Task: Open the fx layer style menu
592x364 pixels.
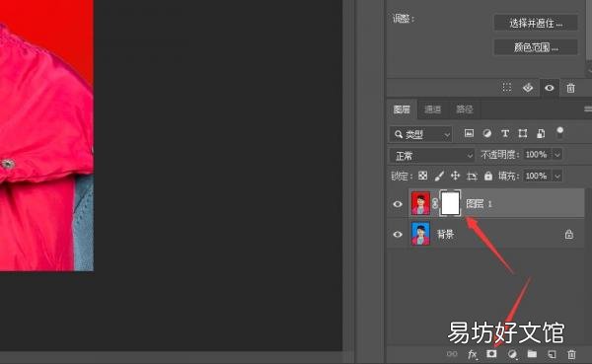Action: 473,354
